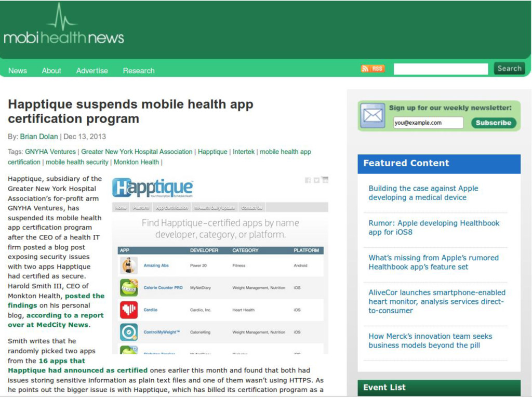Click the PLATFORM column header
The height and width of the screenshot is (399, 532).
point(307,250)
